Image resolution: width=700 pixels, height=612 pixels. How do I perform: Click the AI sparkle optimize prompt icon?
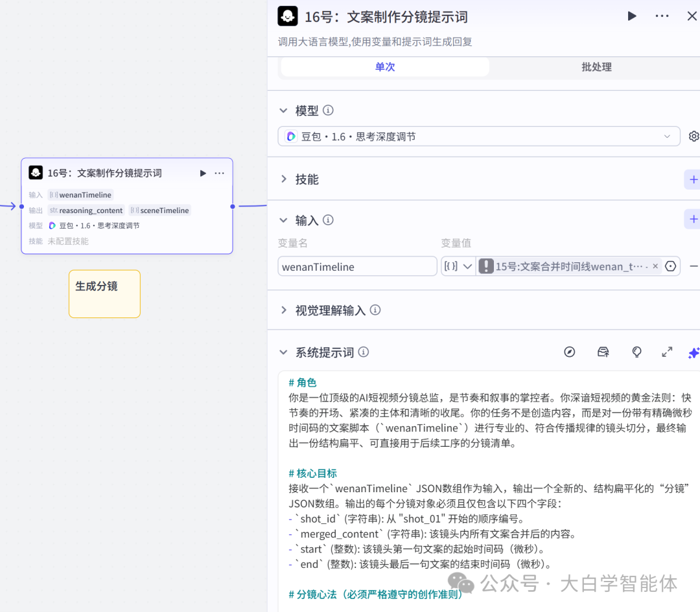click(694, 353)
